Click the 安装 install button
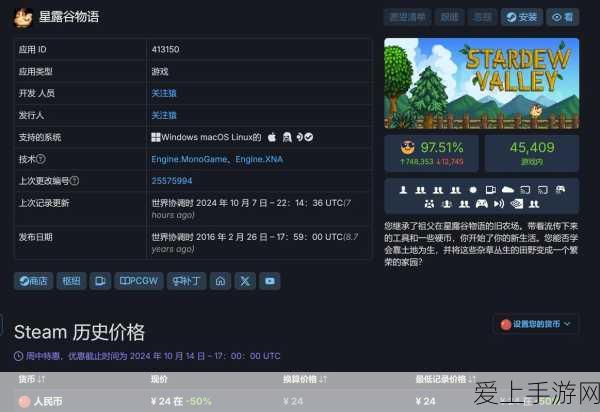 point(522,17)
